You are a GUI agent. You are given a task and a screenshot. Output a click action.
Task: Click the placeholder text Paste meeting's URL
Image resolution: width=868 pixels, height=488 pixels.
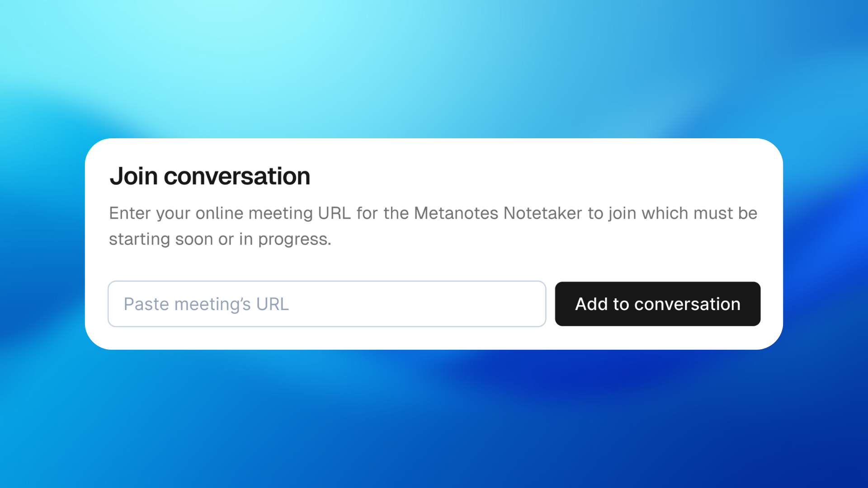tap(206, 304)
